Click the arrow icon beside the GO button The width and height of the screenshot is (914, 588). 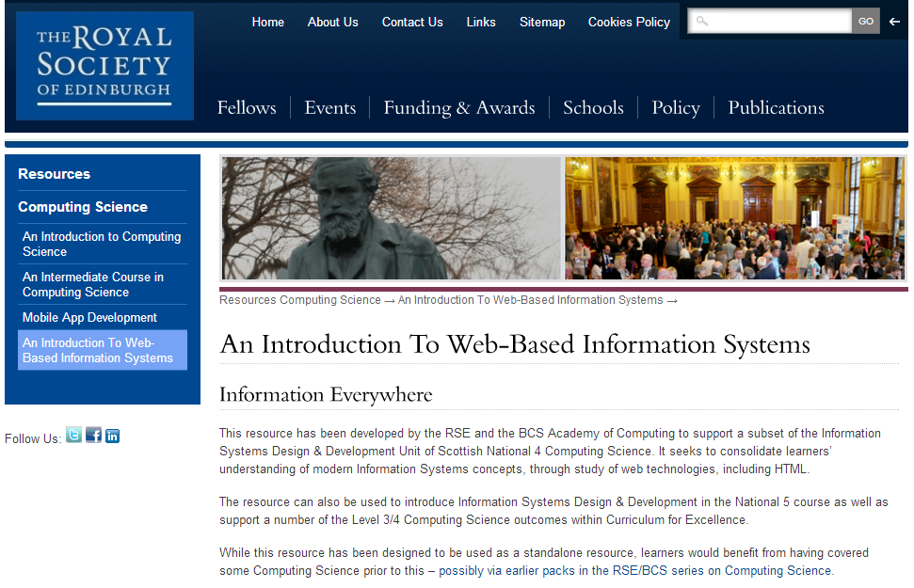coord(894,22)
